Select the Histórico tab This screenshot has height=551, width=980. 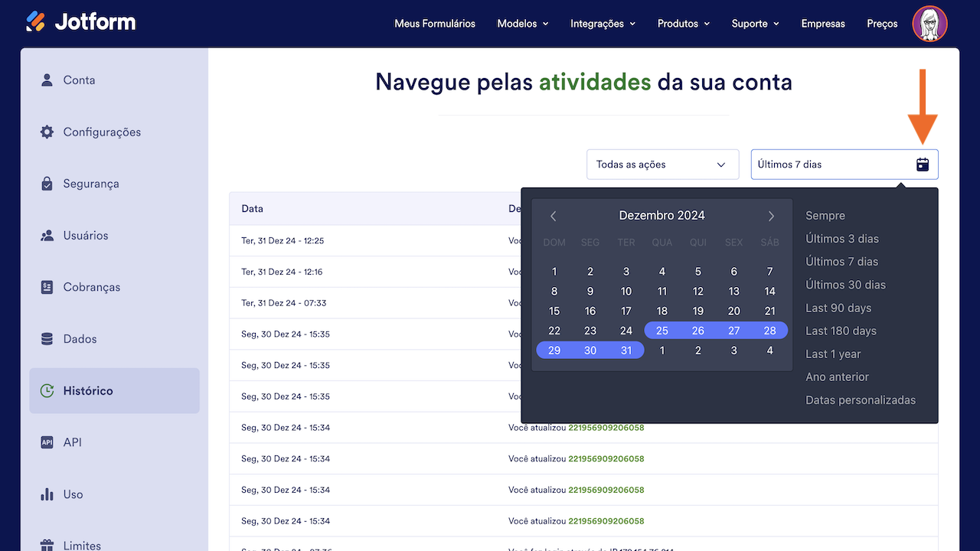coord(114,391)
